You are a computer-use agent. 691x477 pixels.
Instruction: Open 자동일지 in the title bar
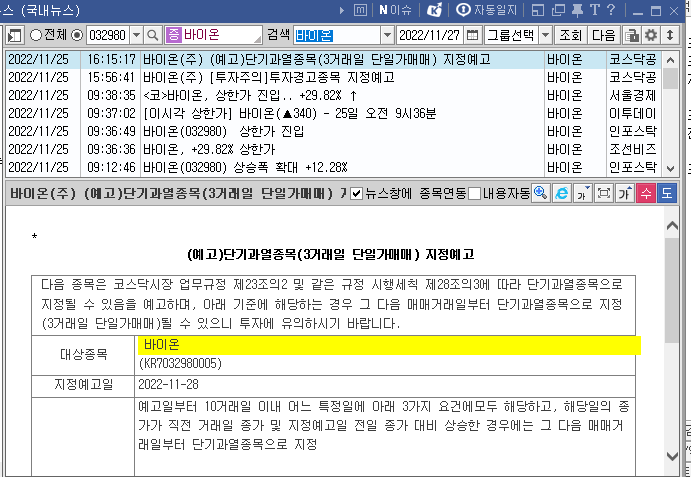point(486,10)
